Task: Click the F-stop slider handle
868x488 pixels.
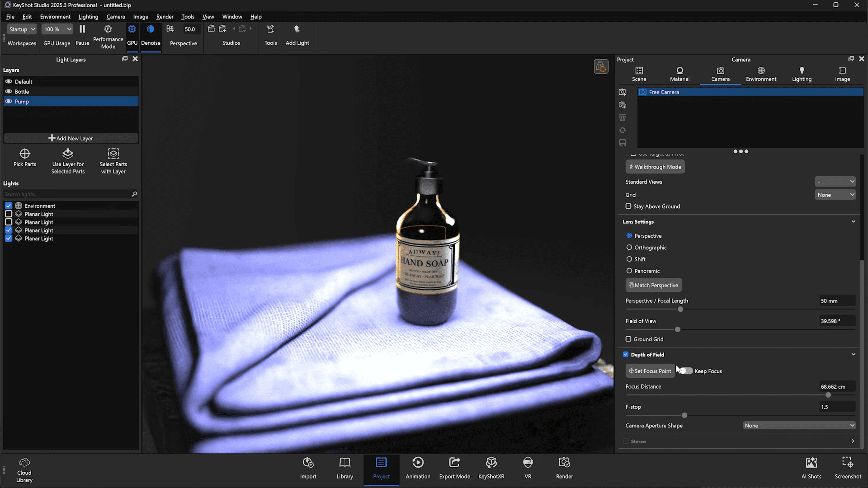Action: click(x=684, y=415)
